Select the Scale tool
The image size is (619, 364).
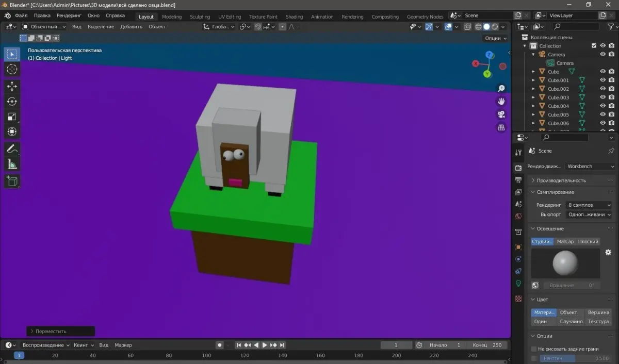(x=12, y=117)
